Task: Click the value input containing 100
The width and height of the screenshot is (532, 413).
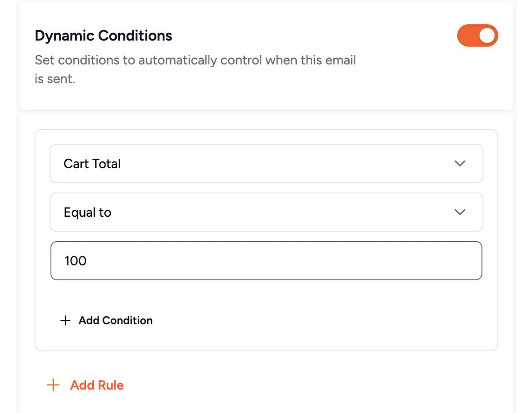Action: (x=266, y=261)
